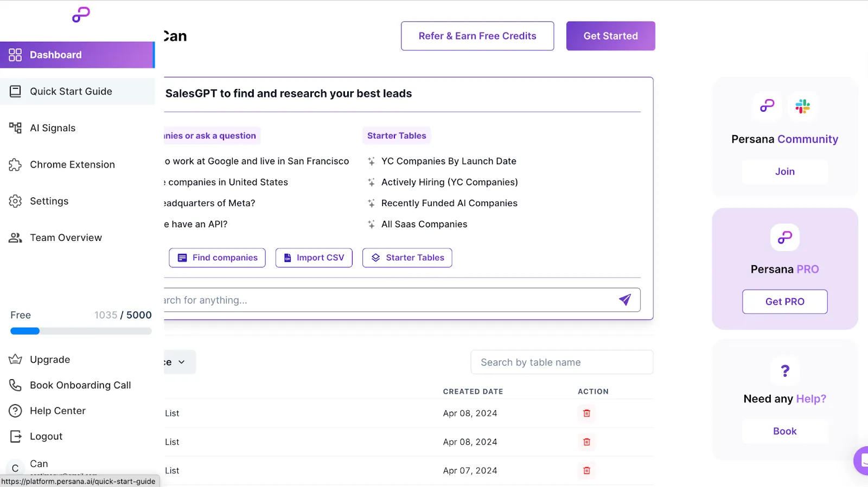Click Book Onboarding Call link
This screenshot has height=487, width=868.
[80, 385]
